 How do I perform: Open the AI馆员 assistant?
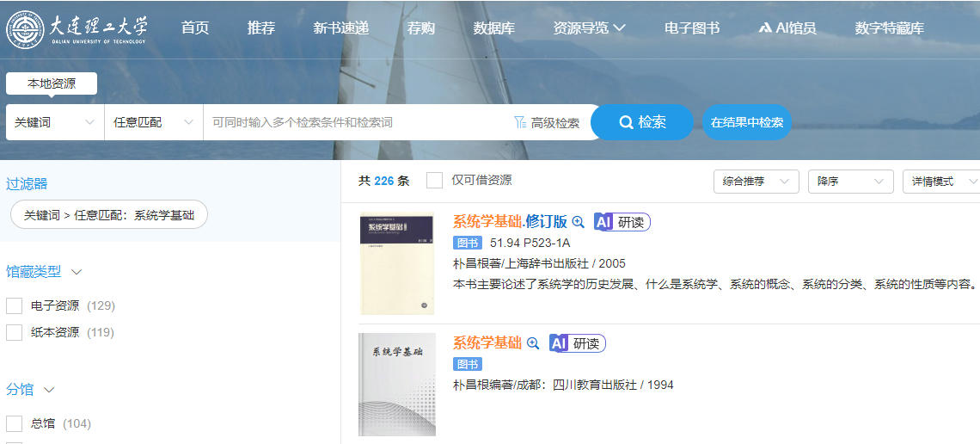point(787,28)
